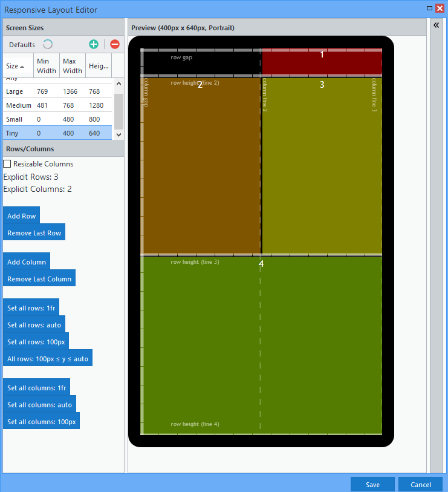
Task: Click Remove Last Column button
Action: (39, 279)
